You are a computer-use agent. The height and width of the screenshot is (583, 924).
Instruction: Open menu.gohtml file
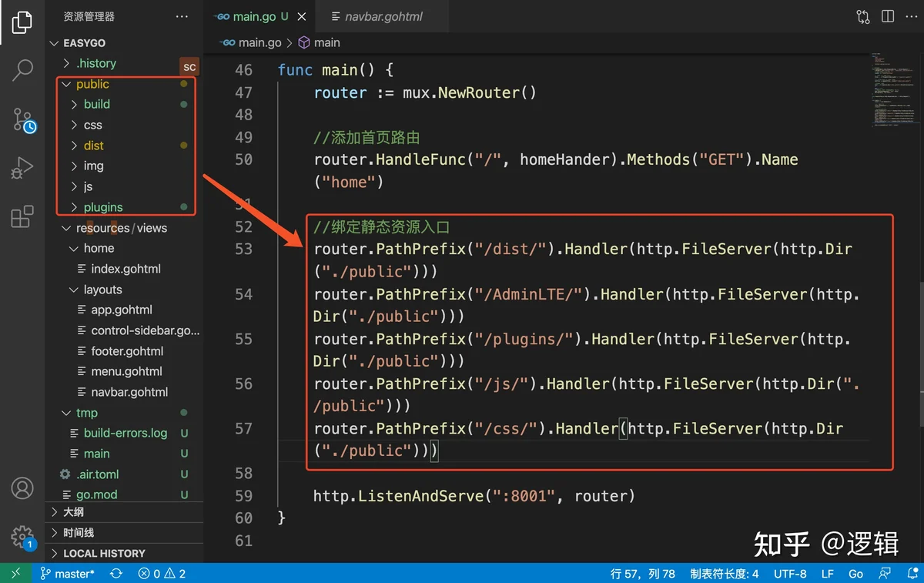click(x=123, y=371)
